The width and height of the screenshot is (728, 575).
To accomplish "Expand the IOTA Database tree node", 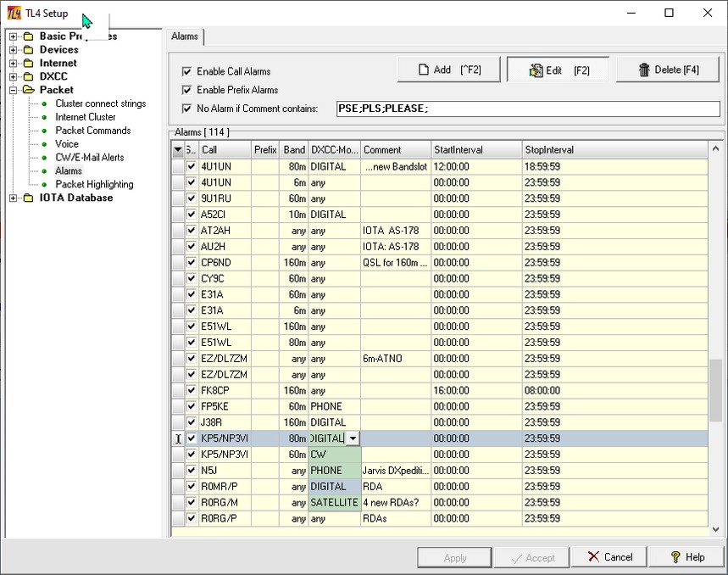I will tap(13, 198).
